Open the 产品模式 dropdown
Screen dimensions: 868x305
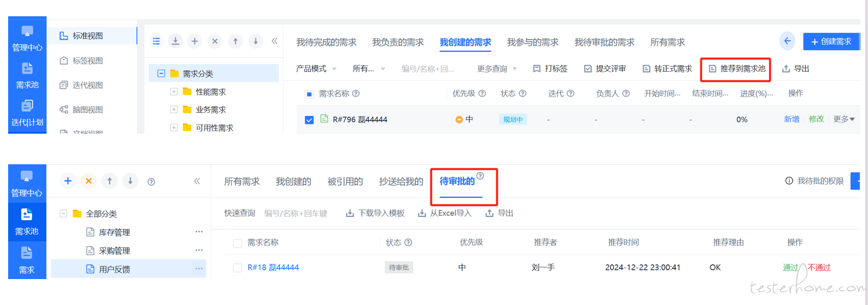[x=316, y=69]
